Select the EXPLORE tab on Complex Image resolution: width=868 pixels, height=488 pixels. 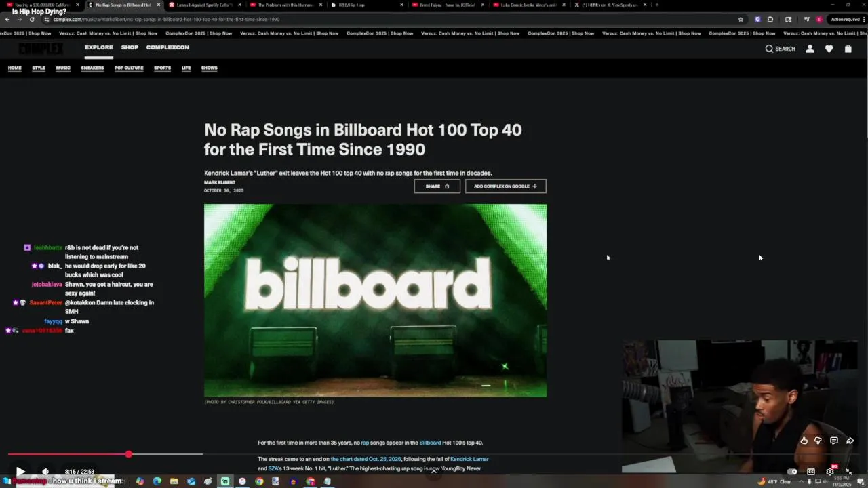point(99,47)
